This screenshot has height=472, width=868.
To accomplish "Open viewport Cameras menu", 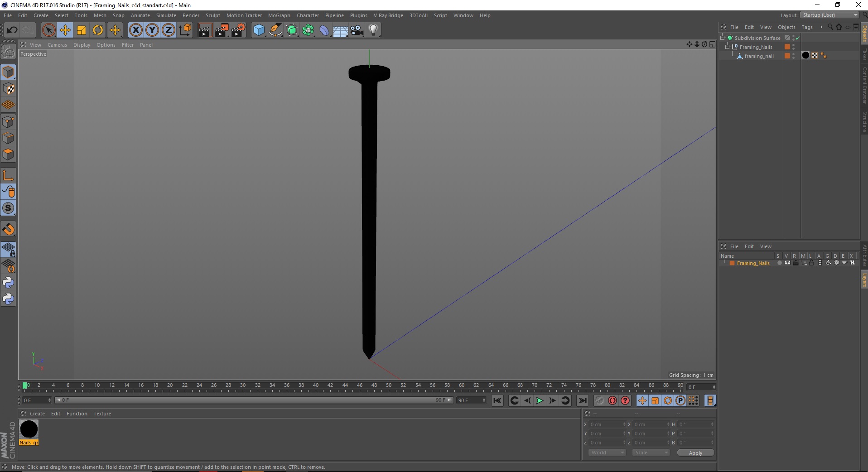I will [x=57, y=45].
